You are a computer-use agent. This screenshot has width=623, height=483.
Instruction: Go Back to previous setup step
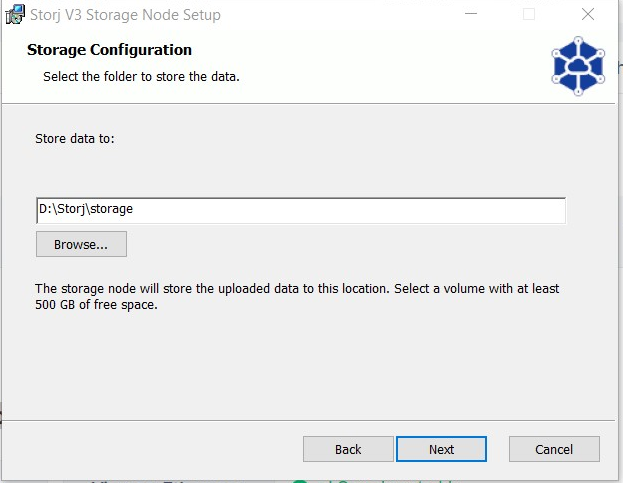(348, 449)
